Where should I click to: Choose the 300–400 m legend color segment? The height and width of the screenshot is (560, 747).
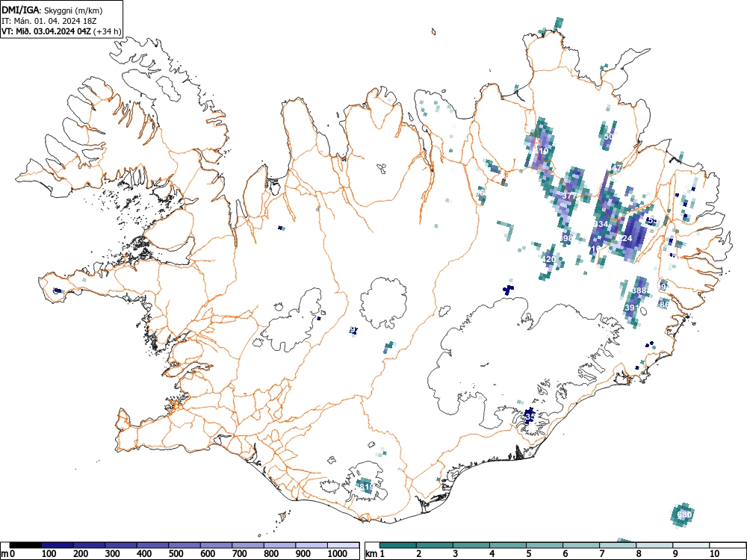point(121,545)
